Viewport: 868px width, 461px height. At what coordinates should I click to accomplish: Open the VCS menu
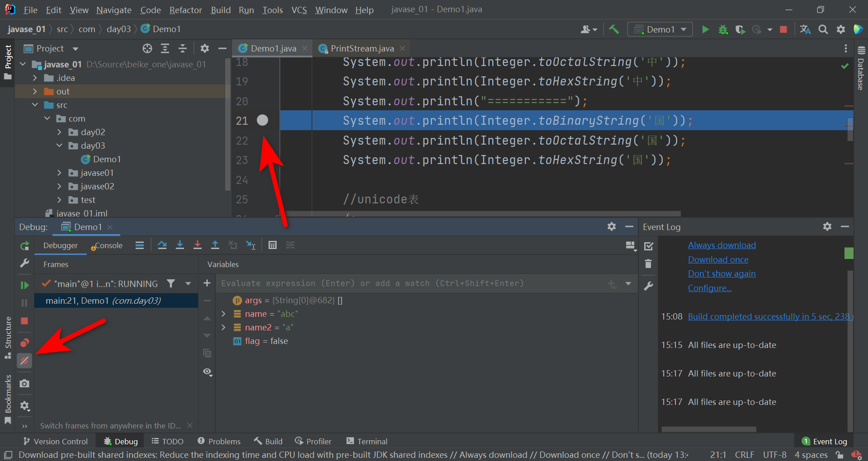(x=299, y=10)
